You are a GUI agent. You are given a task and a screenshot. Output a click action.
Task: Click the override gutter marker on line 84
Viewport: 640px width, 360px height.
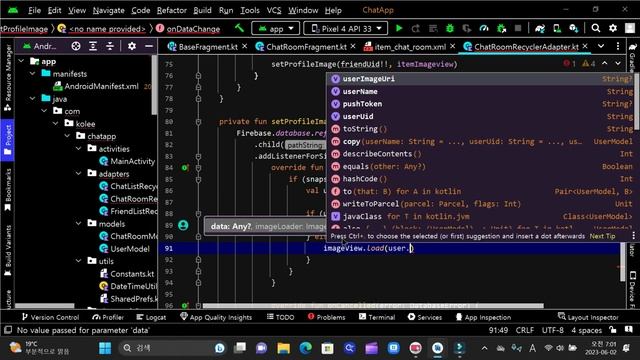tap(185, 167)
